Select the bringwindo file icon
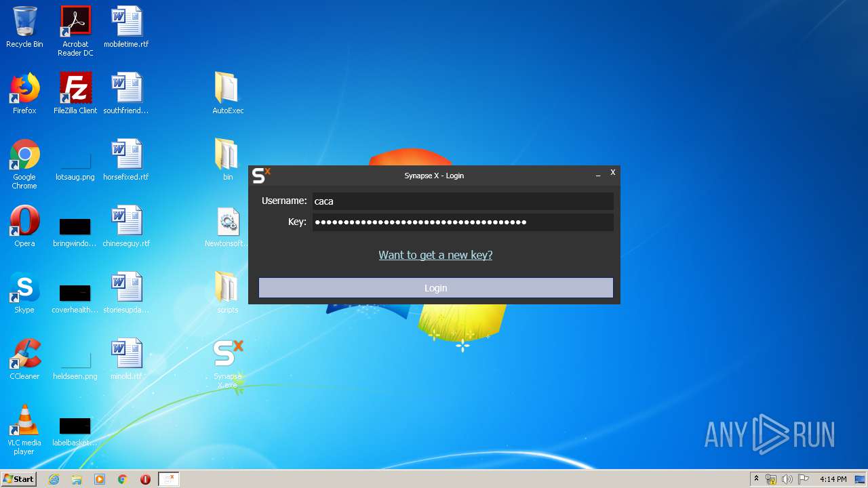Screen dimensions: 868x488 [x=75, y=232]
